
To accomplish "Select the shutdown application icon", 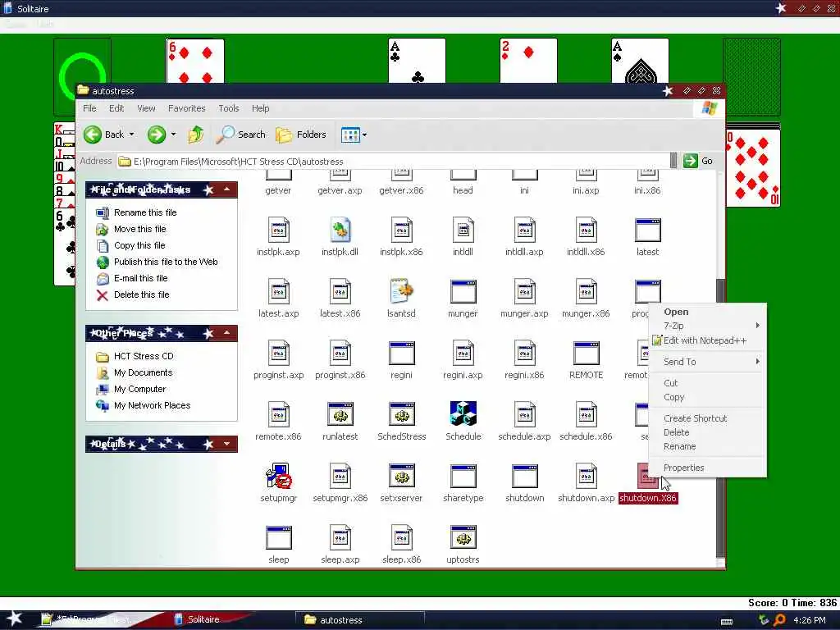I will pos(524,476).
